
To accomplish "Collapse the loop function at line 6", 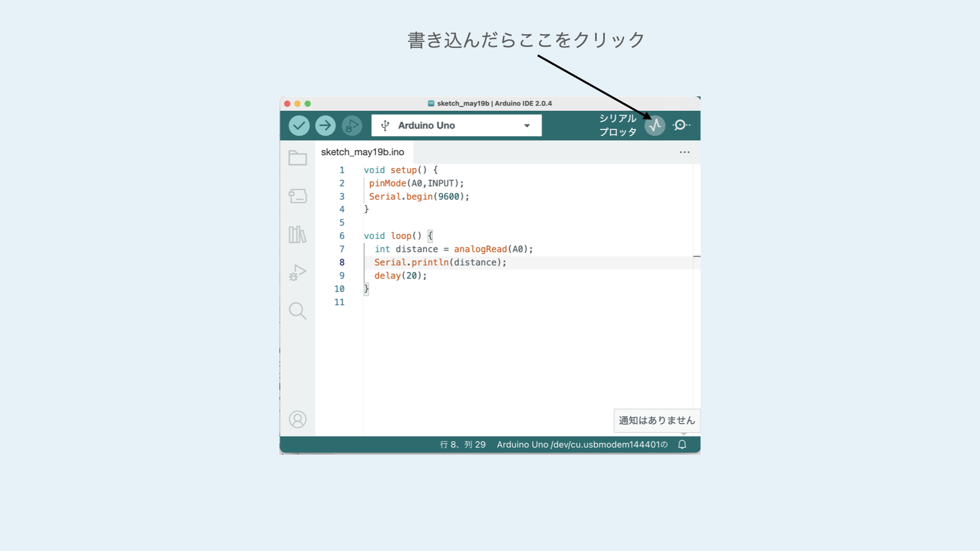I will click(x=356, y=236).
